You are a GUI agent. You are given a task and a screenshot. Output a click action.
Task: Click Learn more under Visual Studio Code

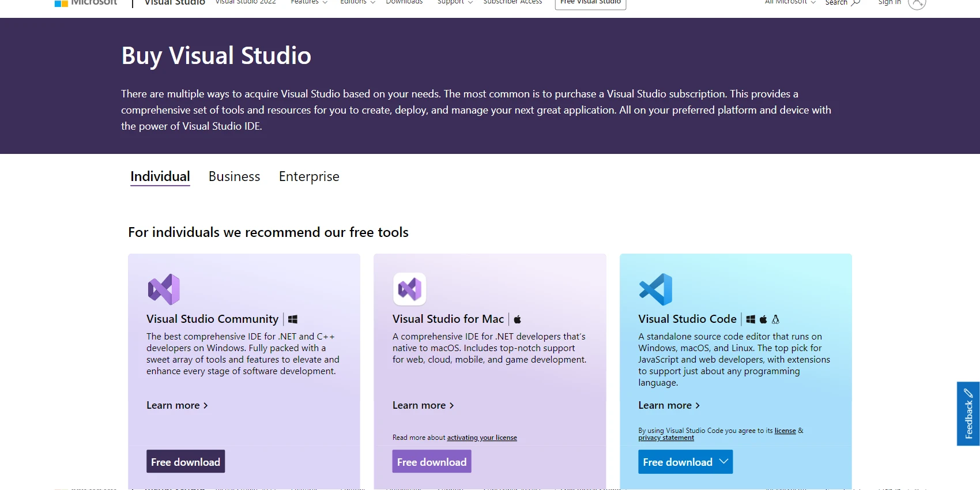point(669,405)
